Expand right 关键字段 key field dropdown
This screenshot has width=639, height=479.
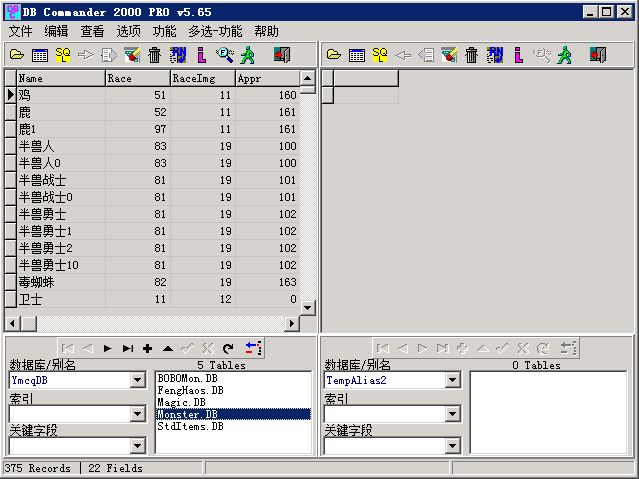[452, 446]
